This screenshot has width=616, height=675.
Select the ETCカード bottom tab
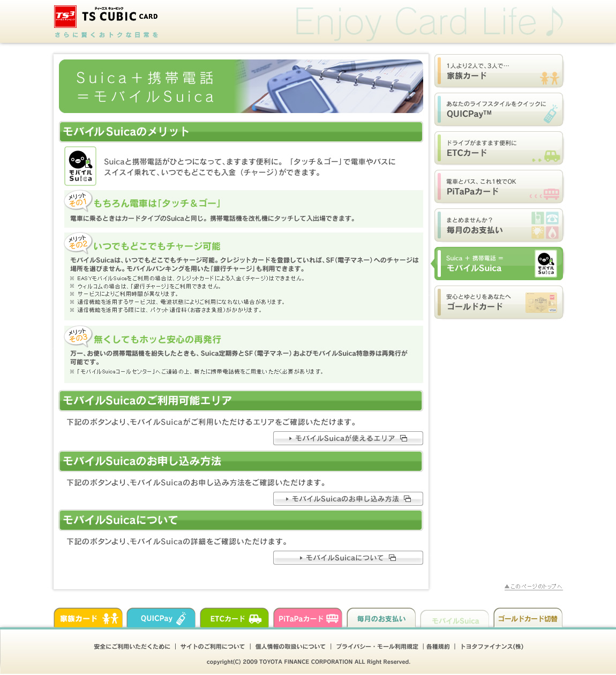pyautogui.click(x=234, y=618)
